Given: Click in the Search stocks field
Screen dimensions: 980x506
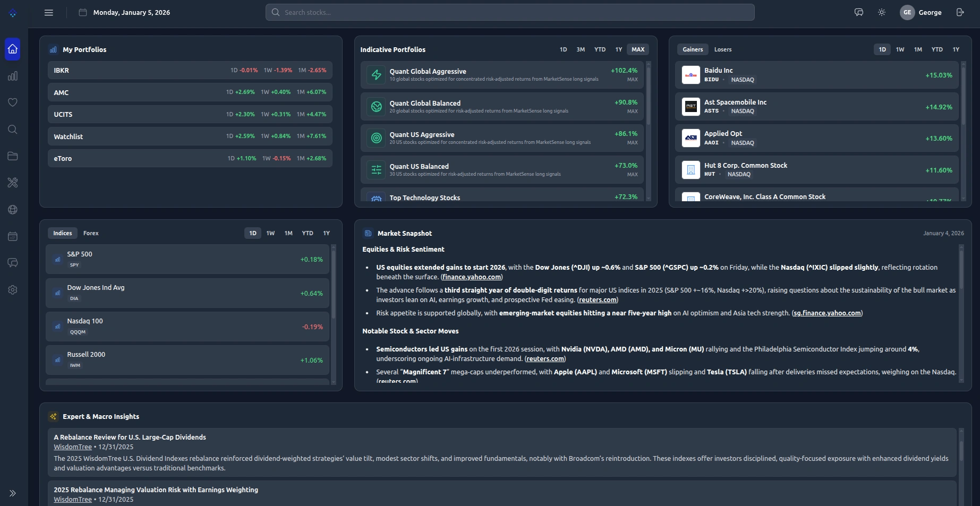Looking at the screenshot, I should [x=510, y=12].
